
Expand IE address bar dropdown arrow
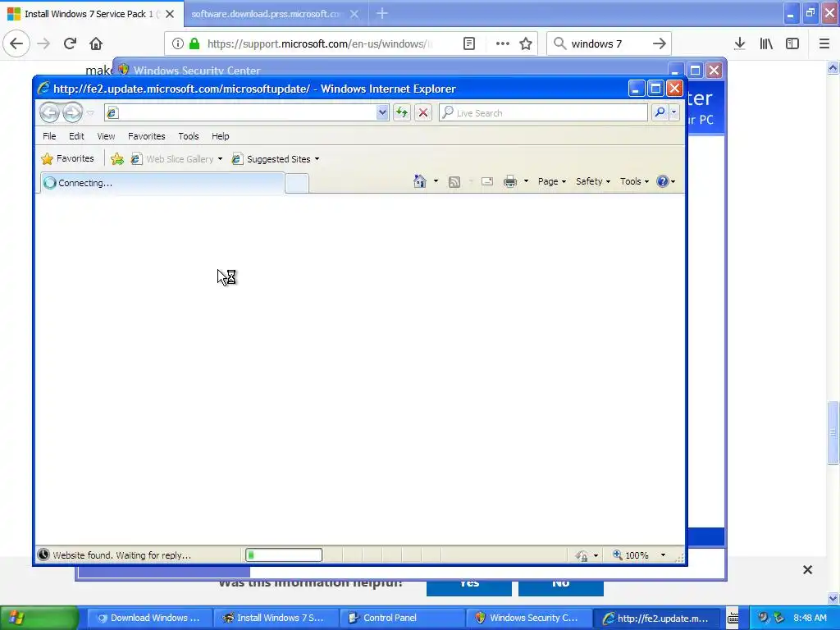pyautogui.click(x=382, y=112)
